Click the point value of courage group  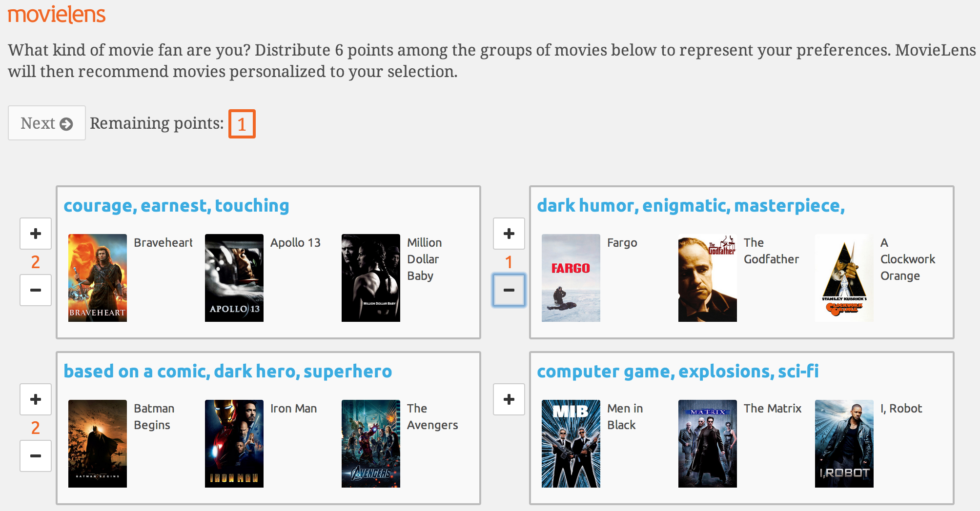36,262
